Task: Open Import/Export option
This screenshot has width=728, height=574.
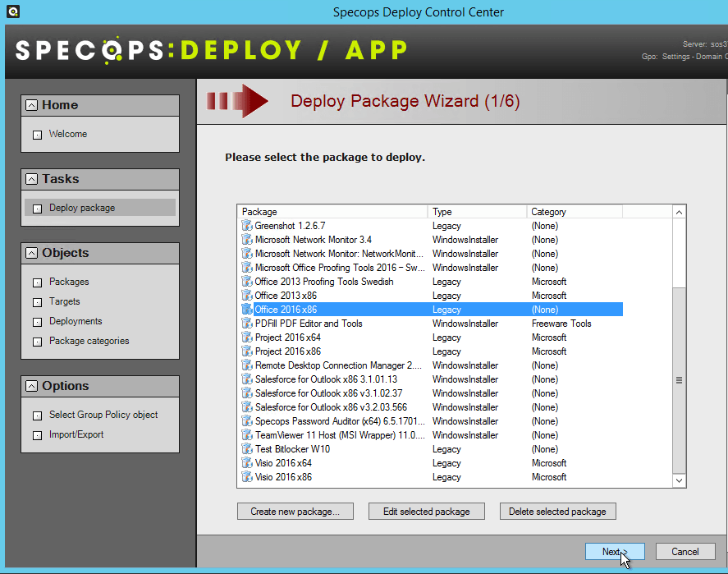Action: (x=76, y=434)
